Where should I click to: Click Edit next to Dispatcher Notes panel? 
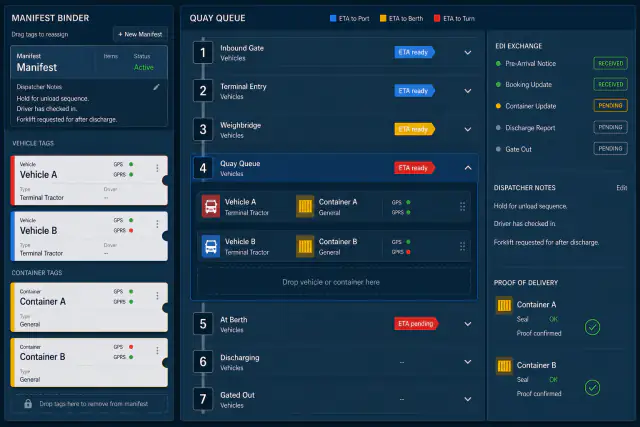point(622,188)
